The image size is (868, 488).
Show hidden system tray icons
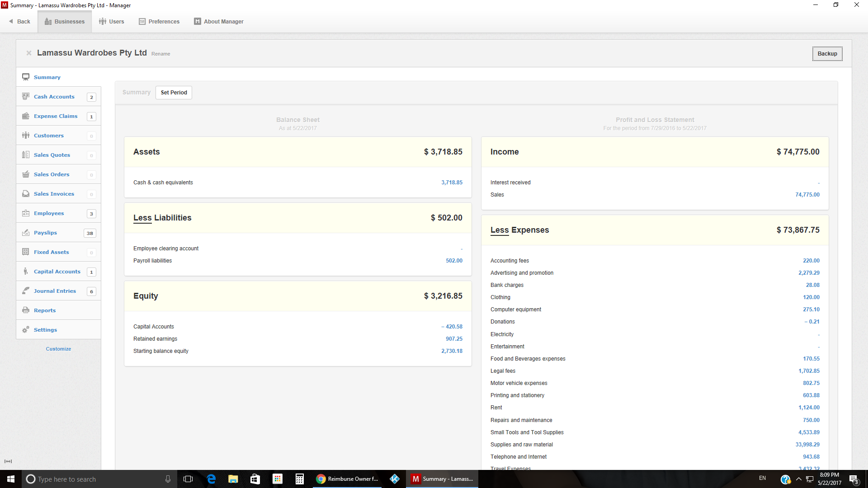click(x=798, y=479)
